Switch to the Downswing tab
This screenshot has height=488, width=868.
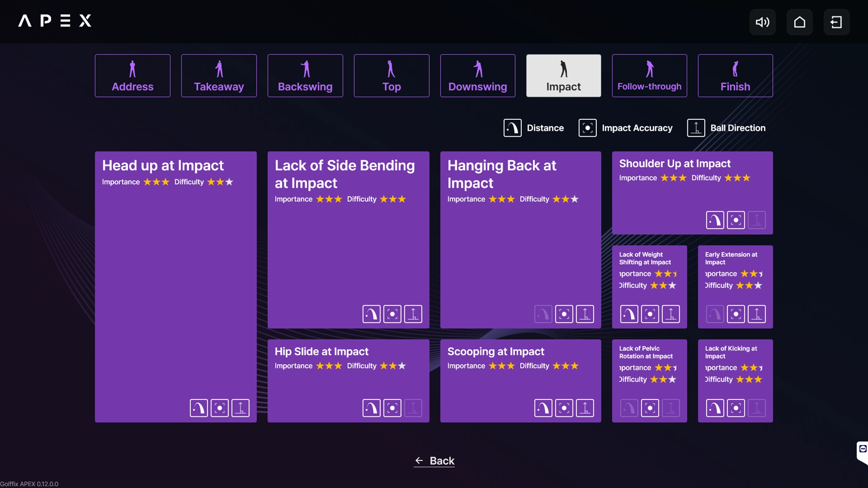(x=477, y=75)
